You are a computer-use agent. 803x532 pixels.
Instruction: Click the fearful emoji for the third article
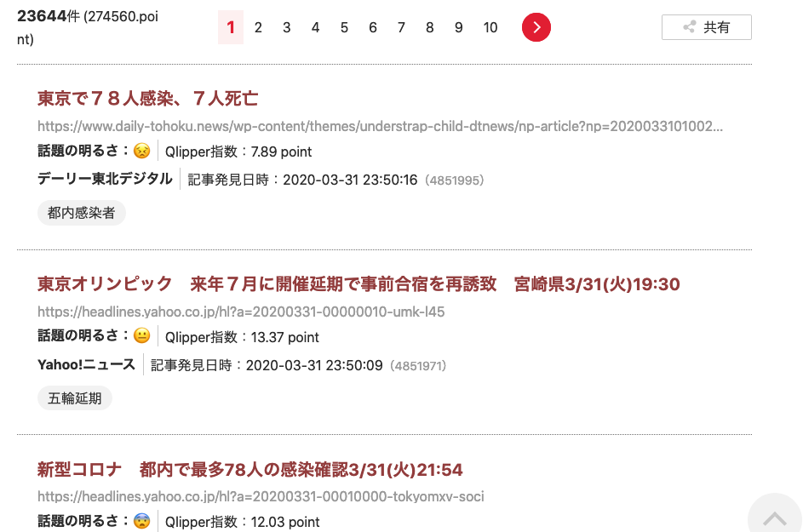pyautogui.click(x=141, y=521)
